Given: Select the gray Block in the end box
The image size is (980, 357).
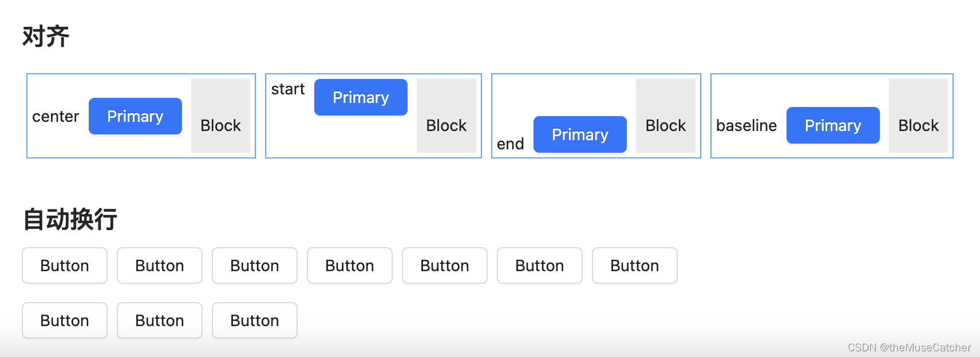Looking at the screenshot, I should [665, 116].
